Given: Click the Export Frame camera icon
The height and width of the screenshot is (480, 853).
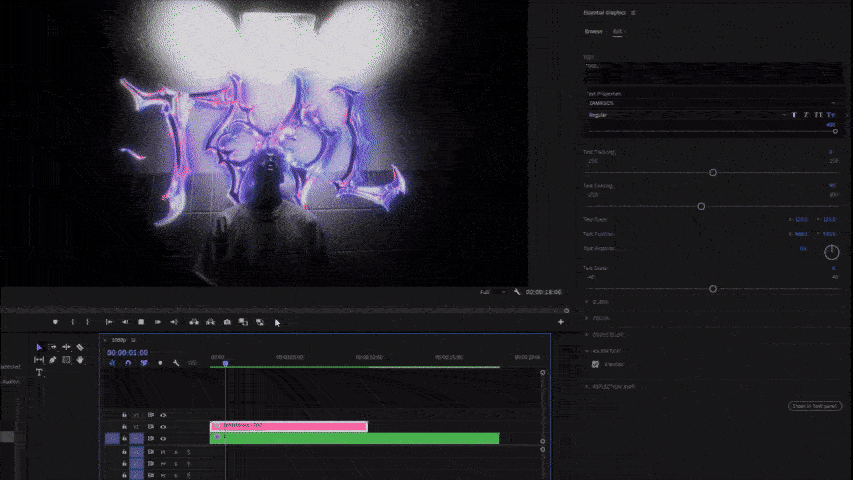Looking at the screenshot, I should pos(227,322).
